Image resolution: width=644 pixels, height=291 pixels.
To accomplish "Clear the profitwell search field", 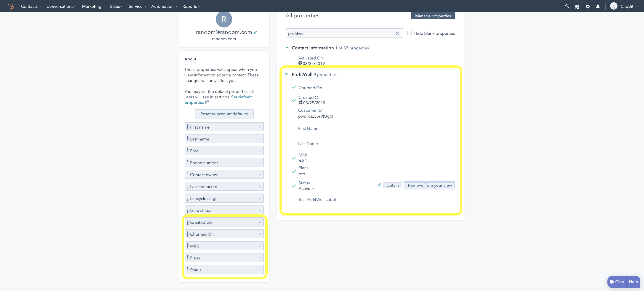I will [397, 33].
